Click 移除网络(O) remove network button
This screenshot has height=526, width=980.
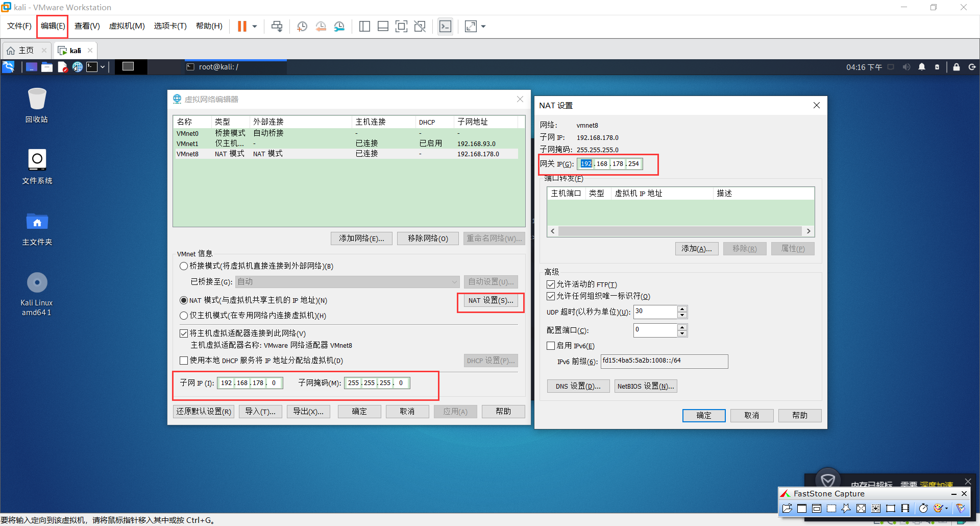(428, 238)
